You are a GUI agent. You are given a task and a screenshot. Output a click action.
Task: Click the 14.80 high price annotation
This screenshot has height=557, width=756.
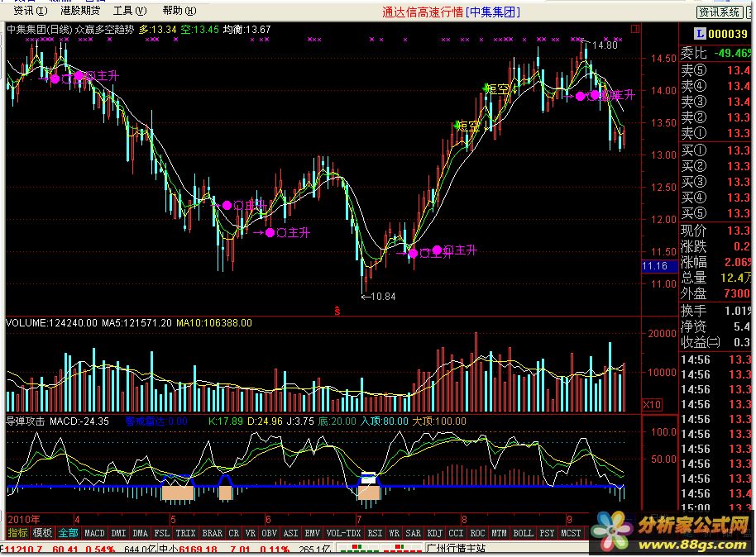click(605, 45)
